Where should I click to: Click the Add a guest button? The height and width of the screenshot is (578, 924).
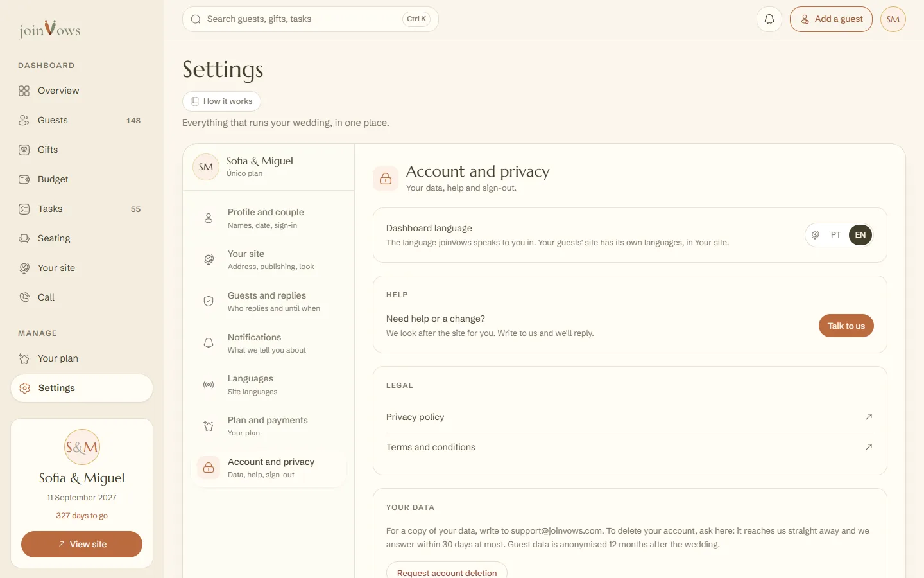831,19
